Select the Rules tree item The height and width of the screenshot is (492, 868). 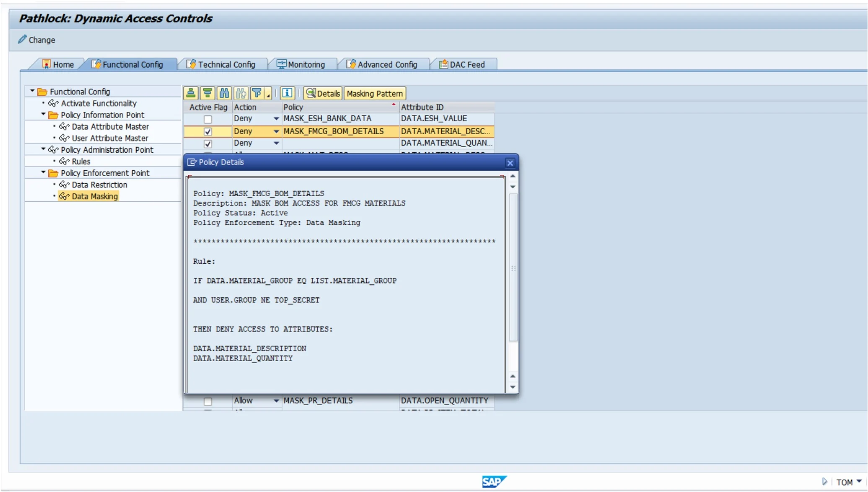pyautogui.click(x=81, y=161)
